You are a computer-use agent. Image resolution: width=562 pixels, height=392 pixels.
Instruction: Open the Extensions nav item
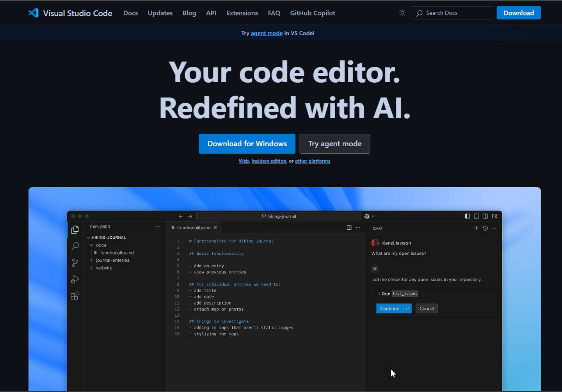pos(242,13)
